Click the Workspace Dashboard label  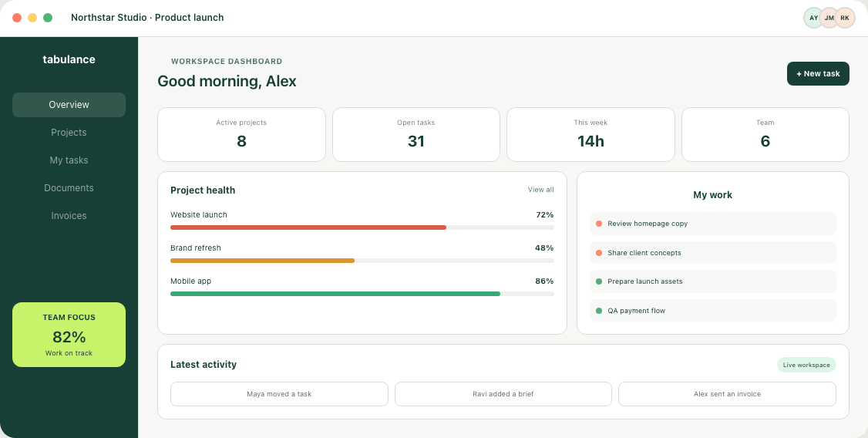tap(227, 62)
